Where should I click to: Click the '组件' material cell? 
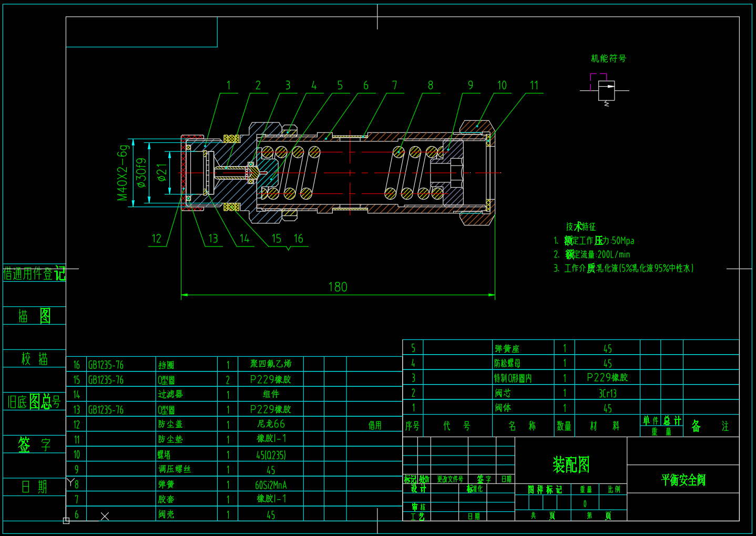tap(271, 394)
